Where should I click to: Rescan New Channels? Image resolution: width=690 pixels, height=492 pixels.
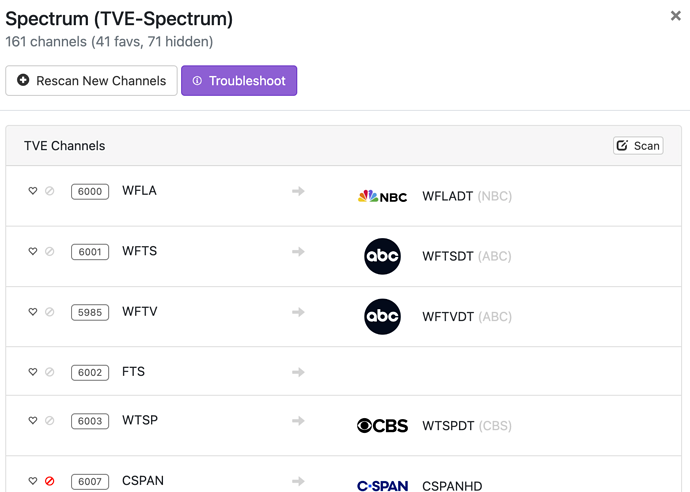(91, 81)
